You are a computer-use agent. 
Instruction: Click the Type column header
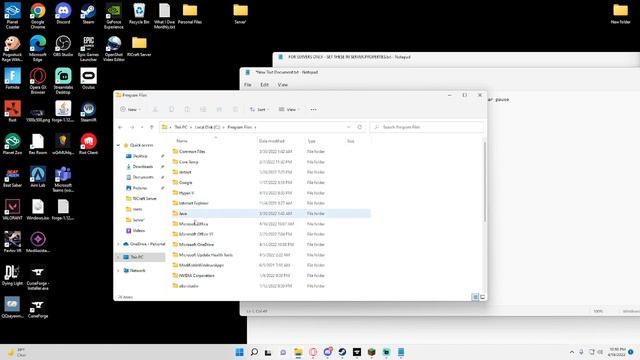tap(324, 141)
